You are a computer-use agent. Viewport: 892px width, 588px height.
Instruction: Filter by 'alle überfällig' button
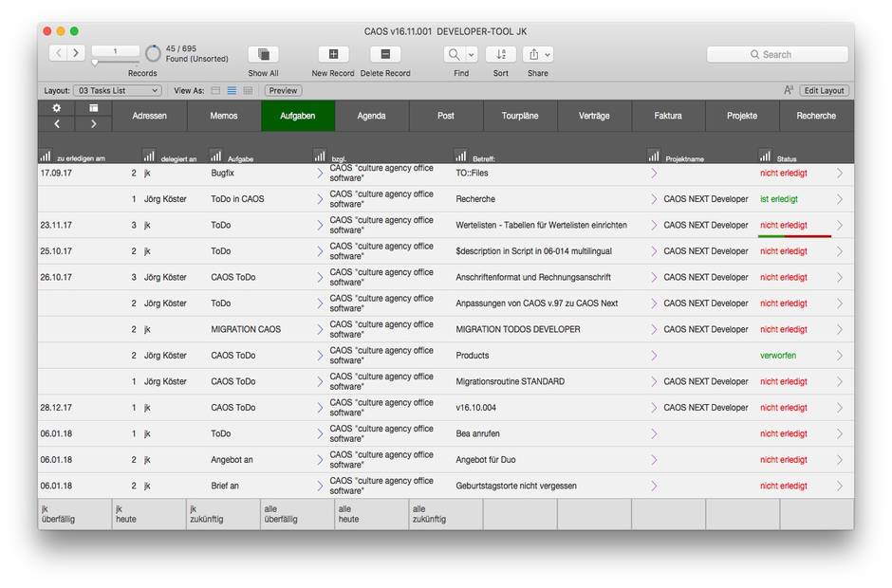[x=298, y=514]
